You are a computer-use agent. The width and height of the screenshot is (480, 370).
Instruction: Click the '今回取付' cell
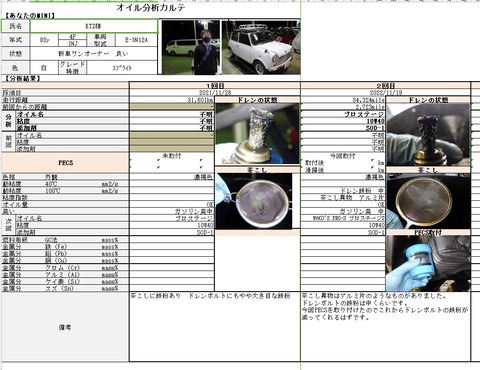pos(343,156)
